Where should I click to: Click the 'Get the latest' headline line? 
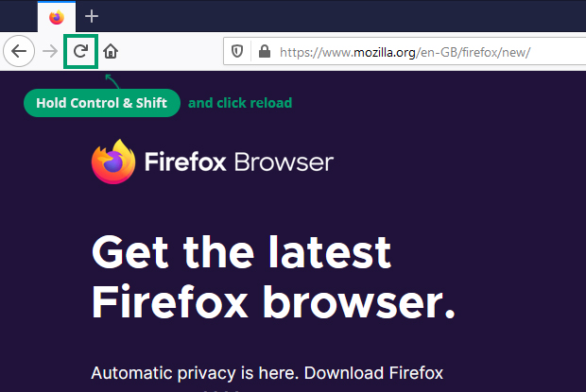[241, 252]
